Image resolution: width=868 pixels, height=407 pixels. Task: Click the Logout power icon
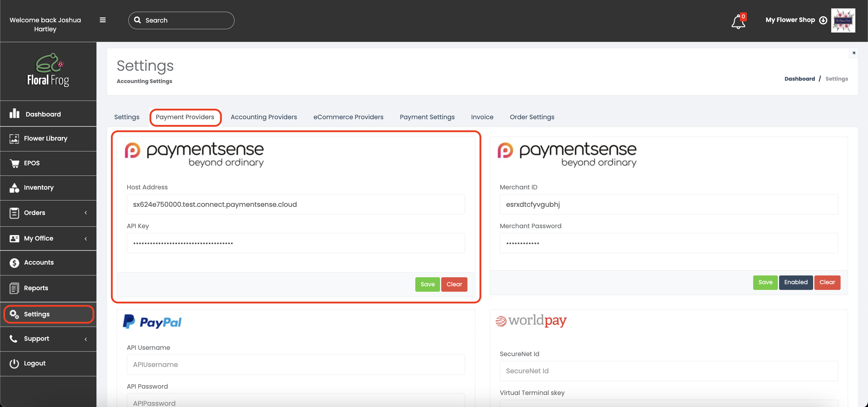point(14,363)
